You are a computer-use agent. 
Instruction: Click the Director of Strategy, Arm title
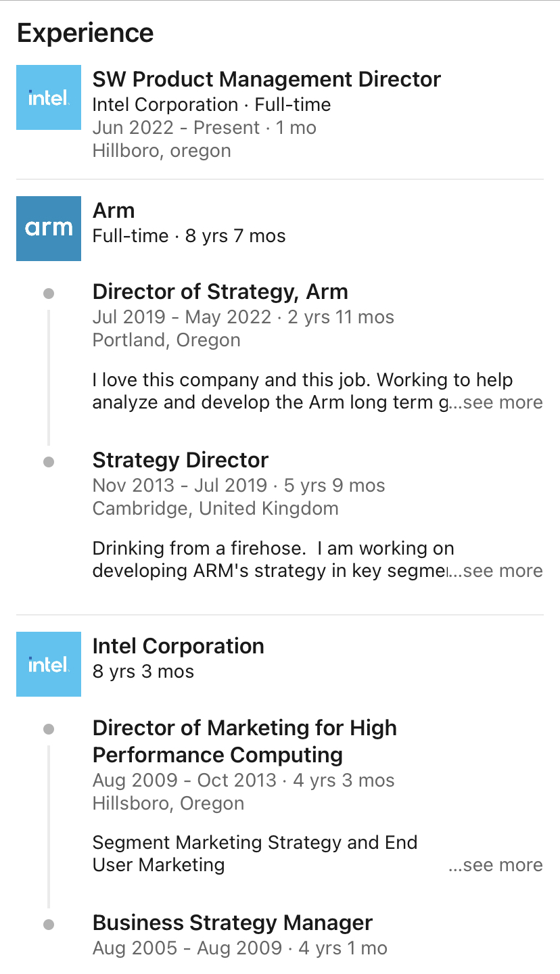(x=220, y=292)
